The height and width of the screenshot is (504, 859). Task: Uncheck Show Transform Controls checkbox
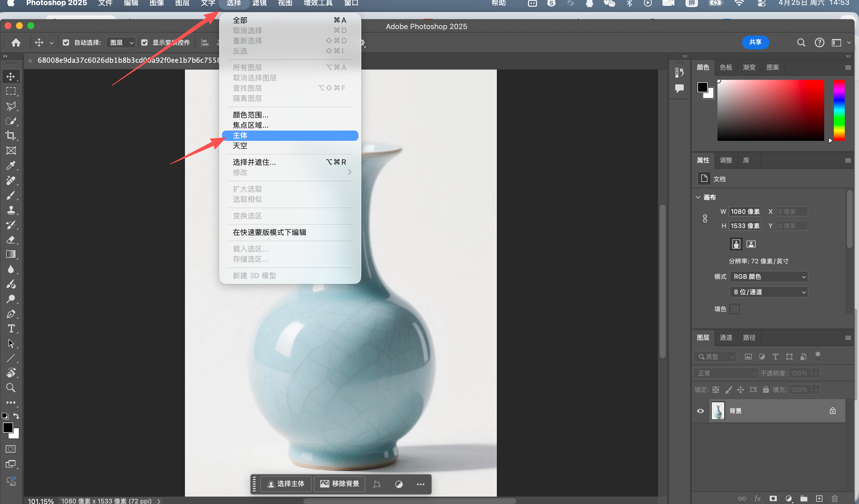pos(144,42)
